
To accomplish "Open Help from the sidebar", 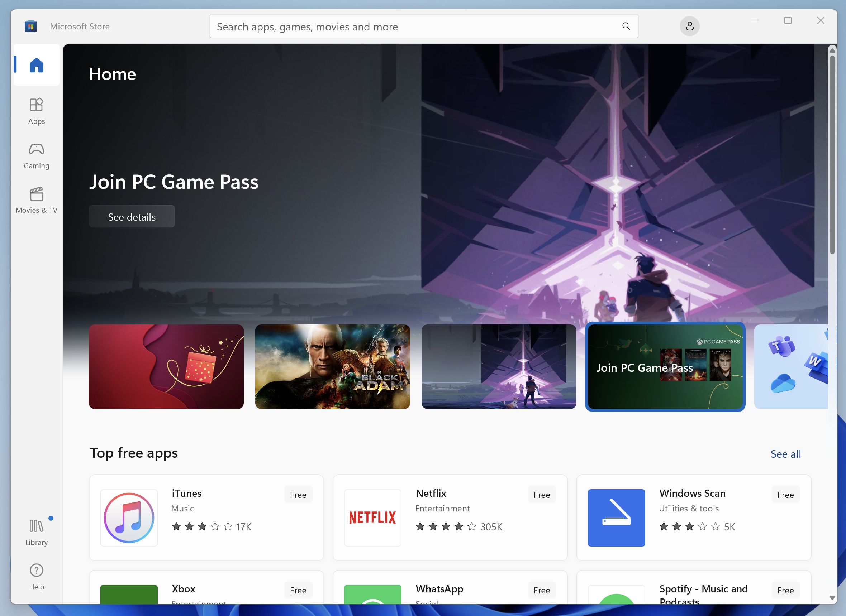I will 36,576.
